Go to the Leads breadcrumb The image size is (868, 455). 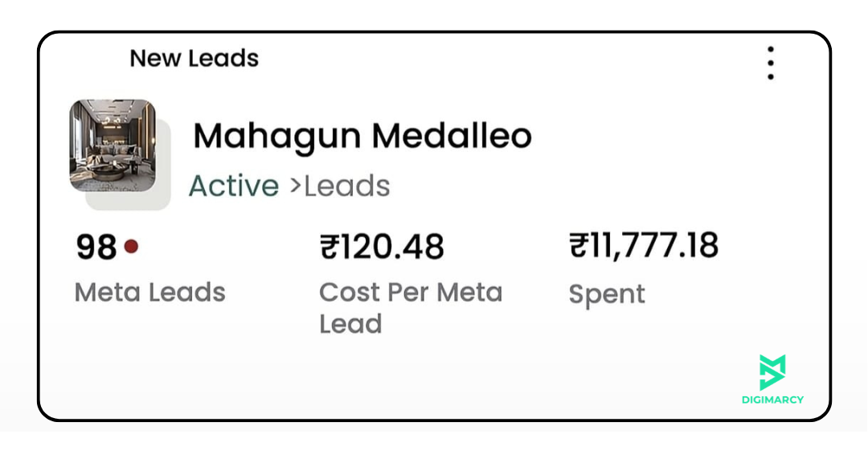tap(347, 186)
